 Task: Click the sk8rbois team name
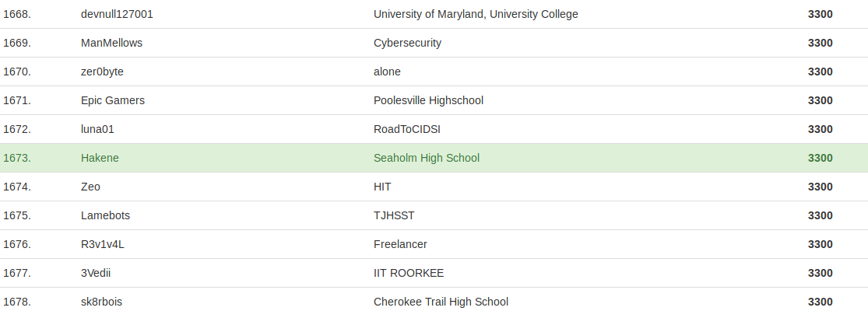click(x=102, y=302)
